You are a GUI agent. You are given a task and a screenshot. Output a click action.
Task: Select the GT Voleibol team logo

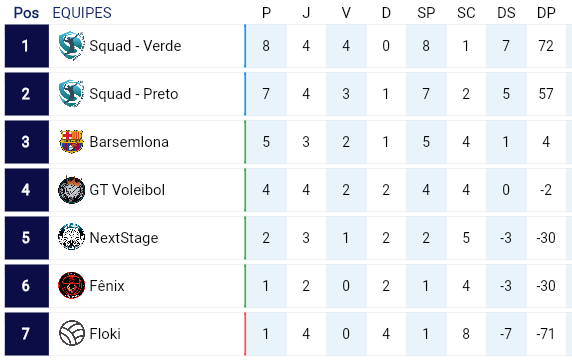point(72,190)
